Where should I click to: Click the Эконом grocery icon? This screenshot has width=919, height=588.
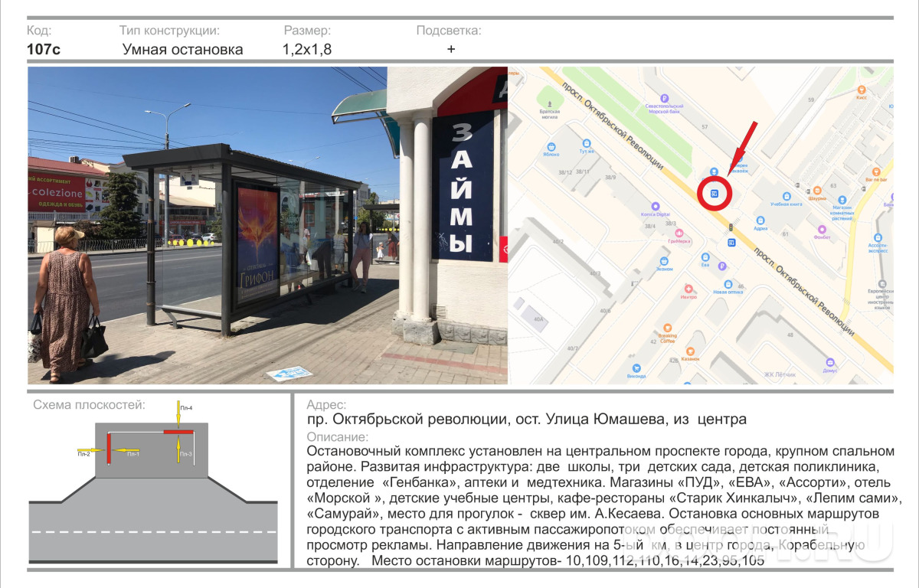click(x=663, y=260)
